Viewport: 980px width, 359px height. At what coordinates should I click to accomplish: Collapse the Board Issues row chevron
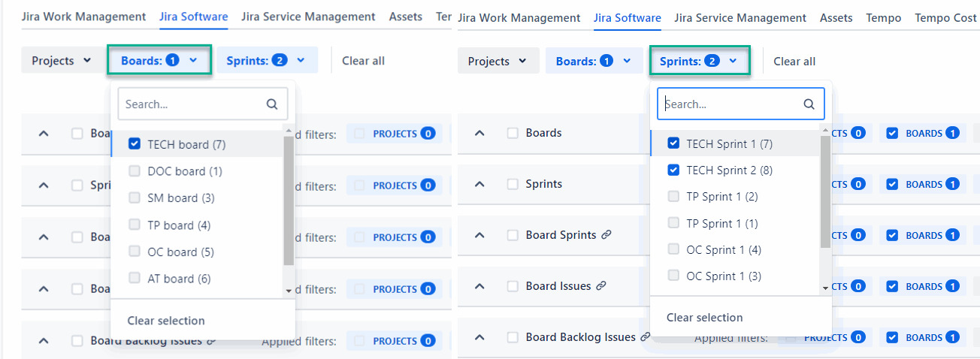[x=479, y=286]
